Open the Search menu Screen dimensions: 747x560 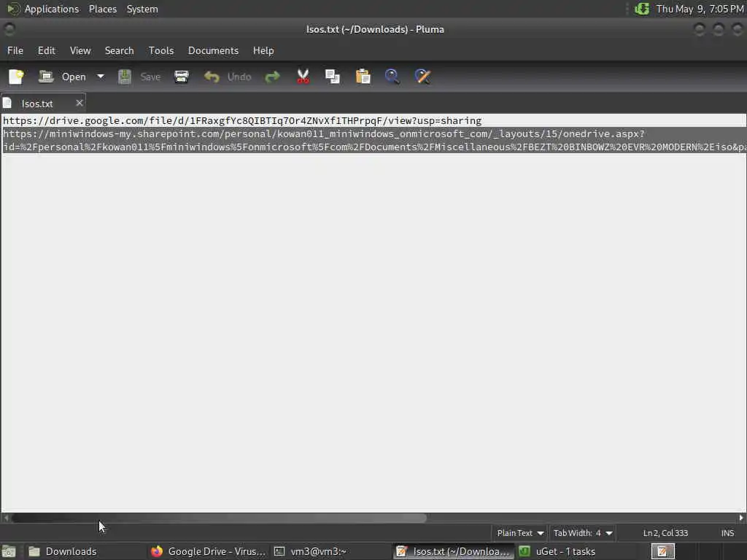click(x=119, y=50)
